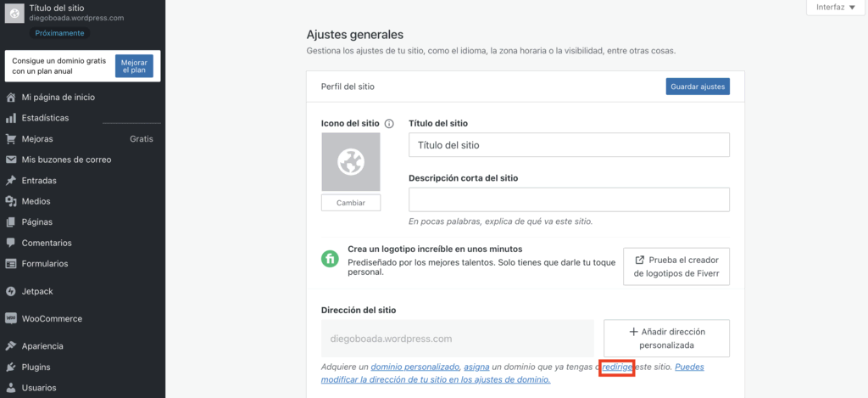Click Guardar ajustes button
Screen dimensions: 868x398
[x=698, y=87]
